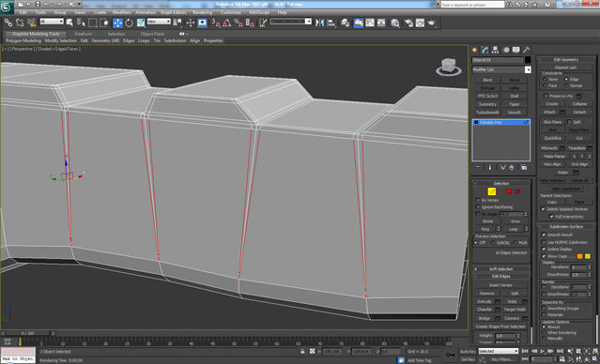
Task: Enable the Preserve UVs checkbox
Action: [x=546, y=96]
